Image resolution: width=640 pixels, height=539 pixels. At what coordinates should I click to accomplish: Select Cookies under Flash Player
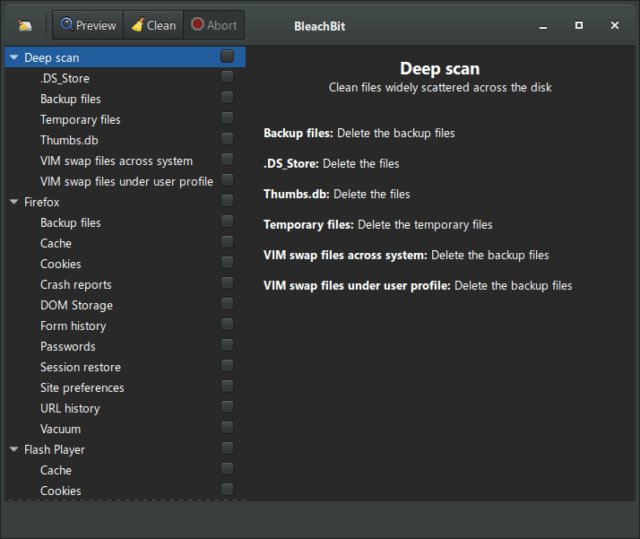[x=125, y=490]
